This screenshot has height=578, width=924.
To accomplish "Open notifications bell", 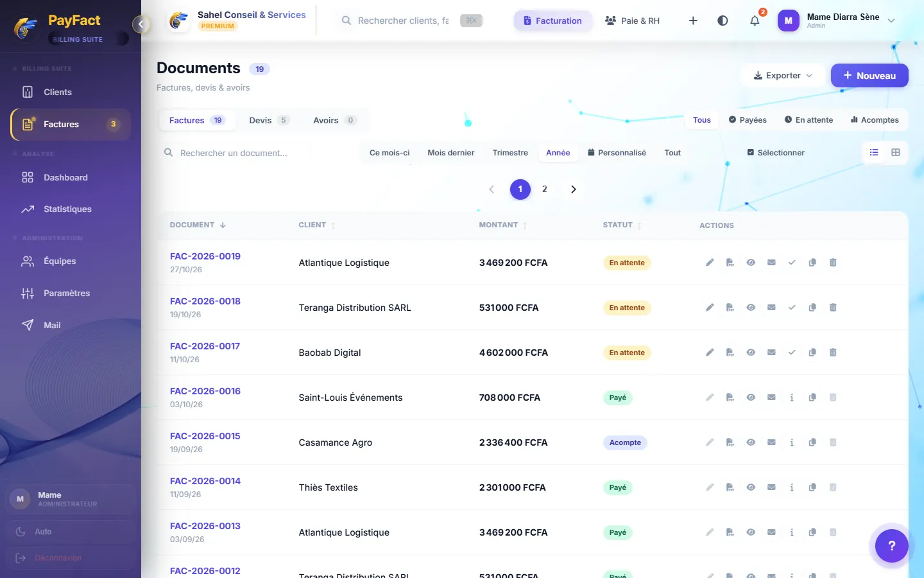I will [x=755, y=21].
